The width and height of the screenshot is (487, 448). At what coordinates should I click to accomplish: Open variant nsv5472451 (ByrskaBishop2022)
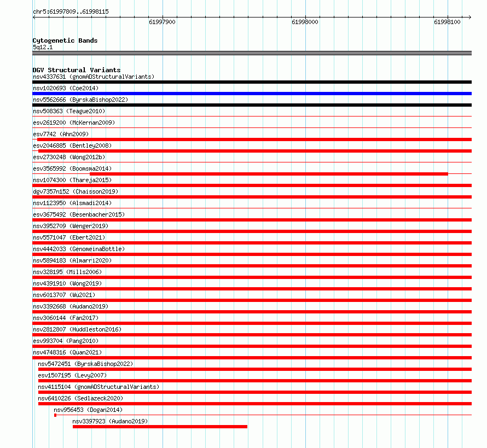click(x=85, y=364)
